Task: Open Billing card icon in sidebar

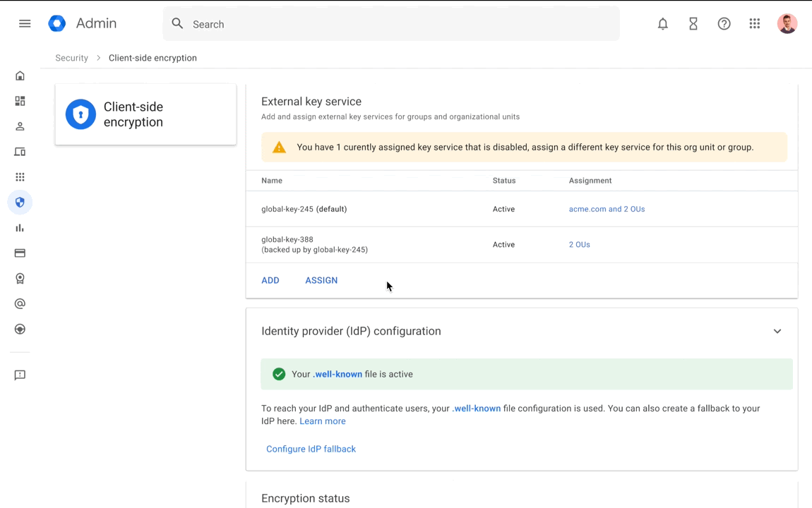Action: [x=20, y=253]
